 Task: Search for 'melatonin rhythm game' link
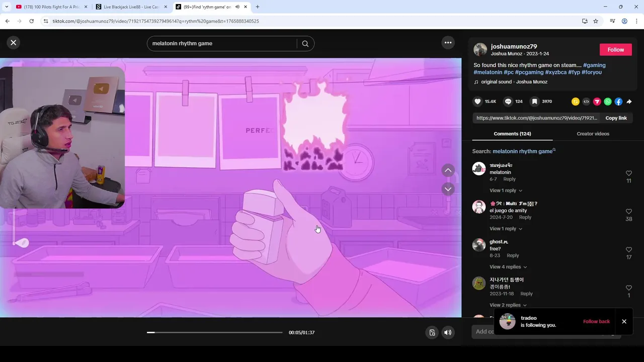click(x=524, y=151)
